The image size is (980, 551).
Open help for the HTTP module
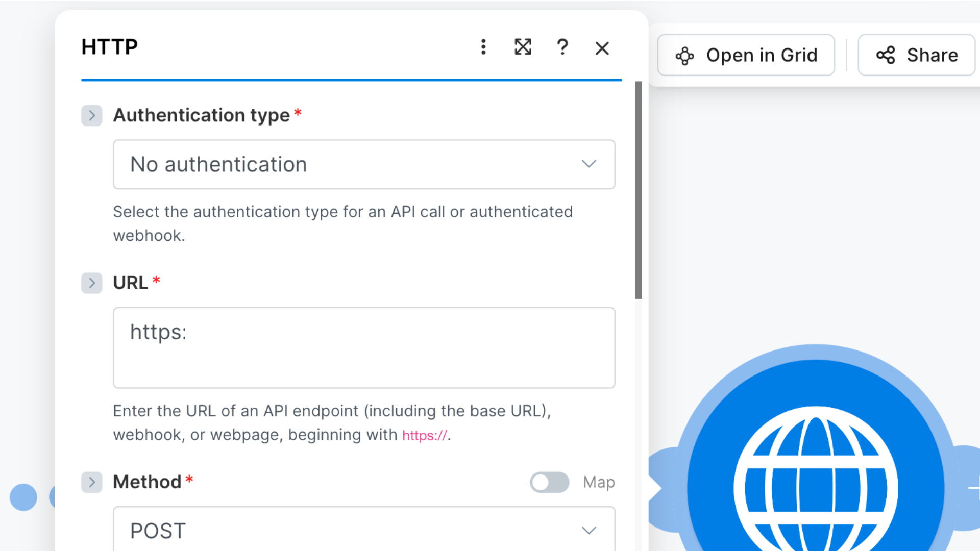pyautogui.click(x=562, y=47)
